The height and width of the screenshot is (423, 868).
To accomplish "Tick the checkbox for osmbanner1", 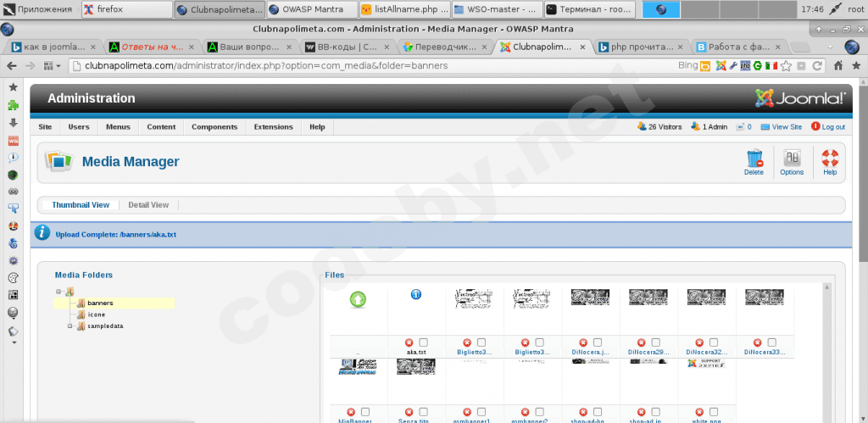I will click(481, 412).
